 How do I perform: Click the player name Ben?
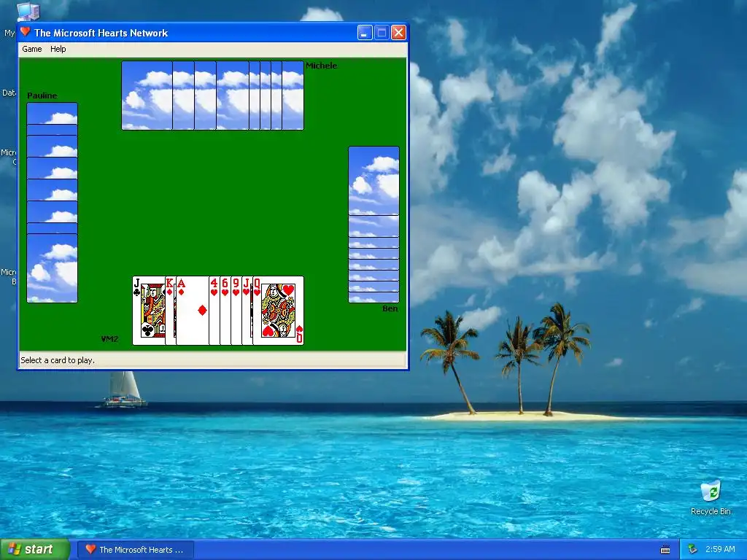point(390,308)
